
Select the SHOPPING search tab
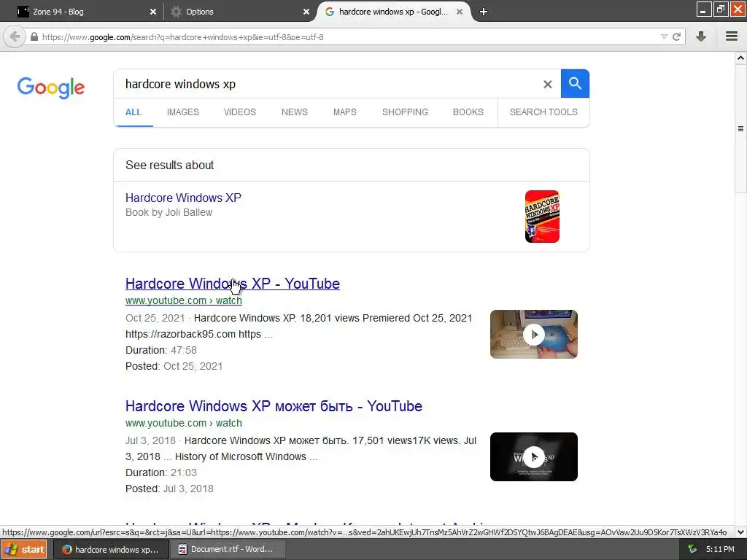405,112
